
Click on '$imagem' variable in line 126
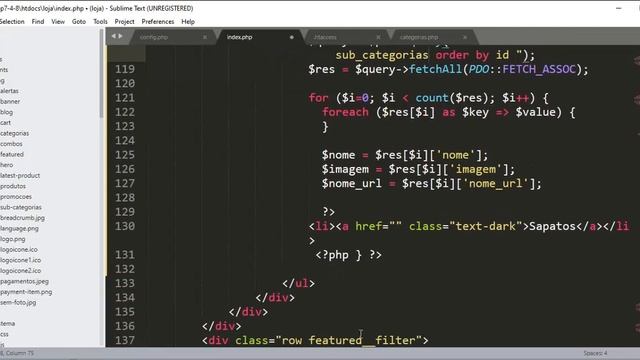coord(345,169)
